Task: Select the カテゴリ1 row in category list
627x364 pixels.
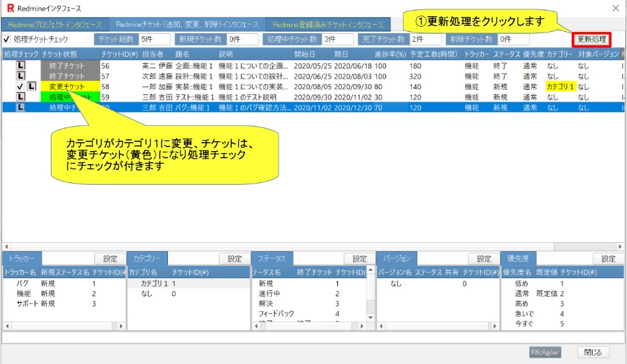Action: (x=189, y=284)
